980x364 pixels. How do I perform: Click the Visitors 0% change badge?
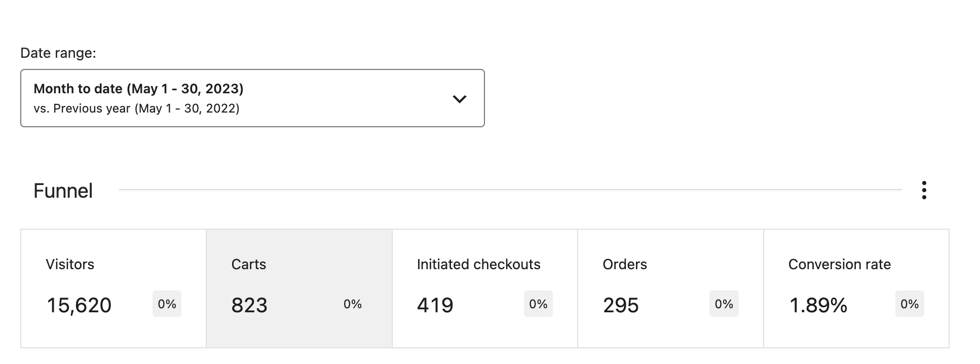coord(167,304)
